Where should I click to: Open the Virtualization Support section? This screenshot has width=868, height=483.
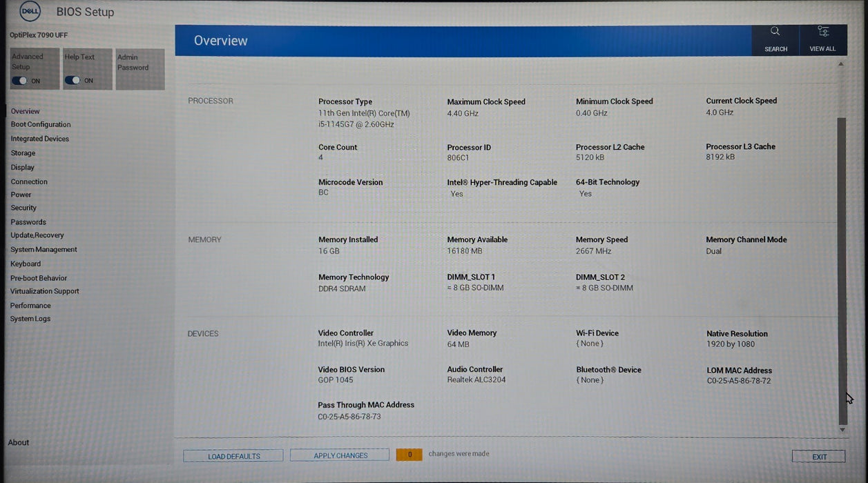(45, 291)
